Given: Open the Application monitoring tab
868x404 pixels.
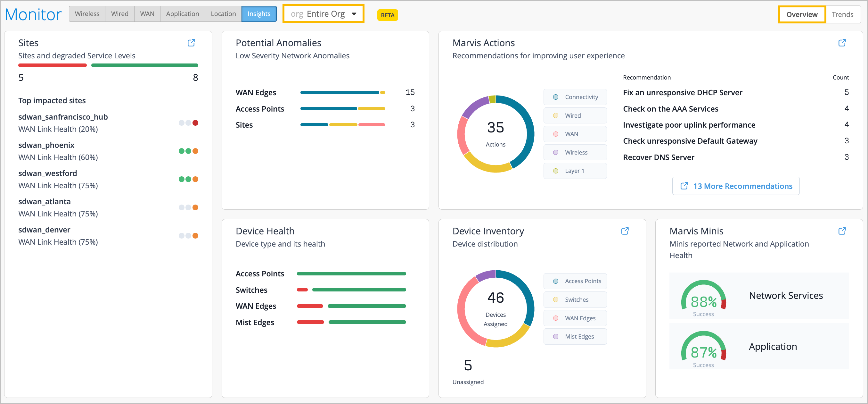Looking at the screenshot, I should click(182, 14).
